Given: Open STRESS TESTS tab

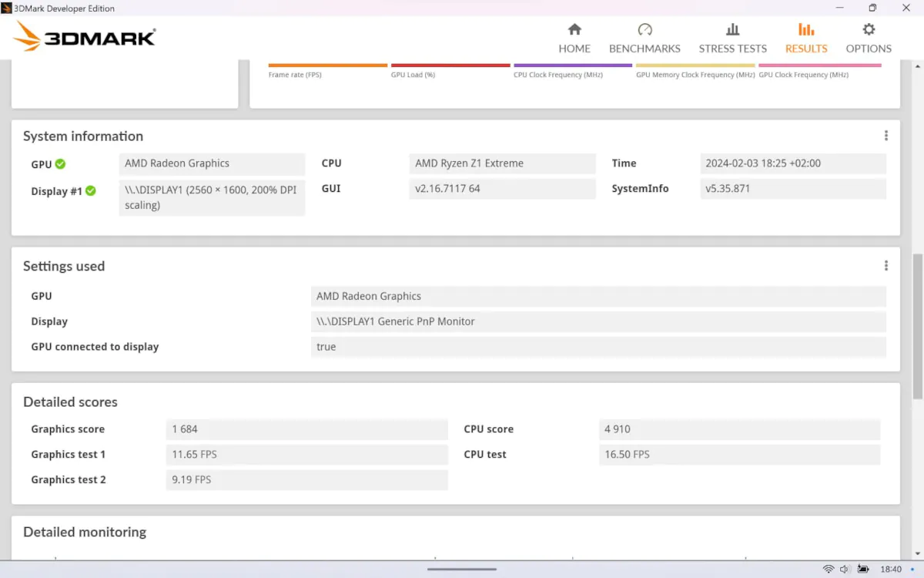Looking at the screenshot, I should pos(732,38).
